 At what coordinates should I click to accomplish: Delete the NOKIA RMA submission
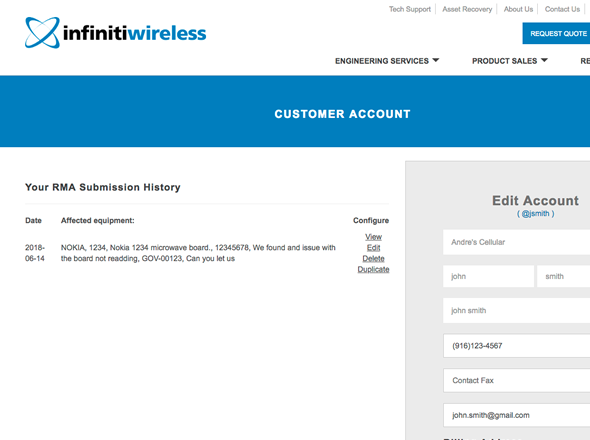coord(373,259)
